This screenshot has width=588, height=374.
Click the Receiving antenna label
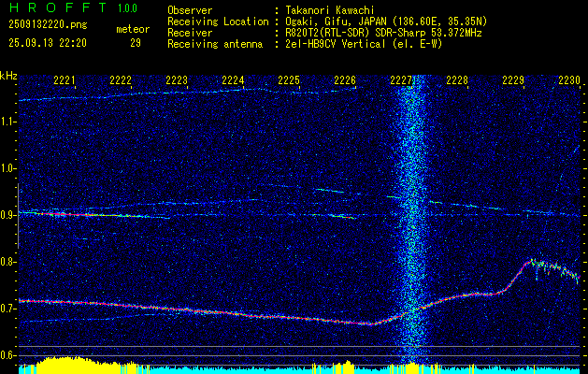(x=215, y=44)
